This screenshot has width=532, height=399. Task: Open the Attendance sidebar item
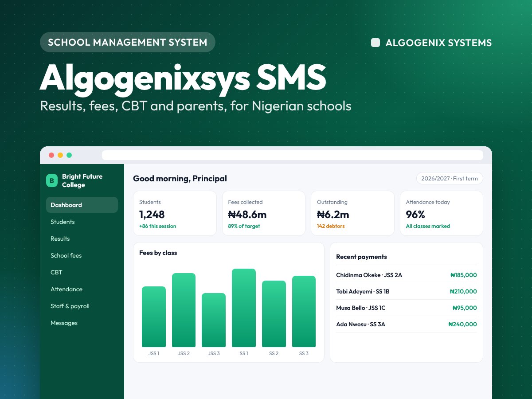tap(82, 289)
